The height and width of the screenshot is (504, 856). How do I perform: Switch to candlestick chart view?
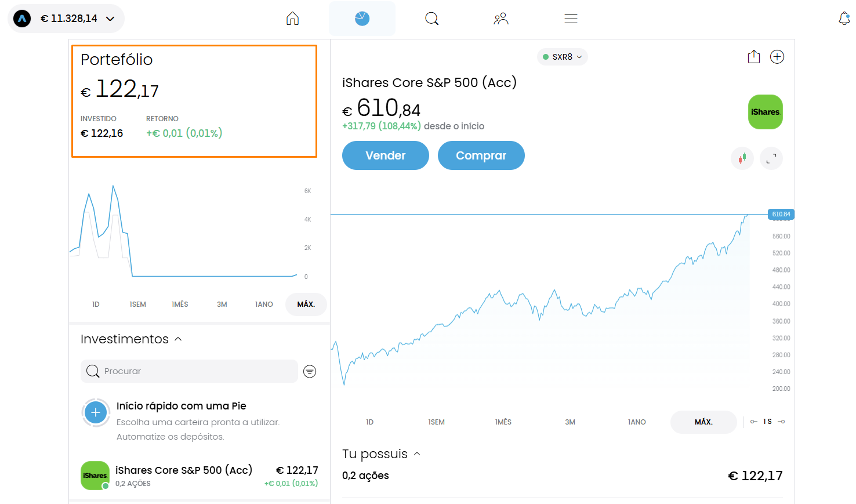742,158
